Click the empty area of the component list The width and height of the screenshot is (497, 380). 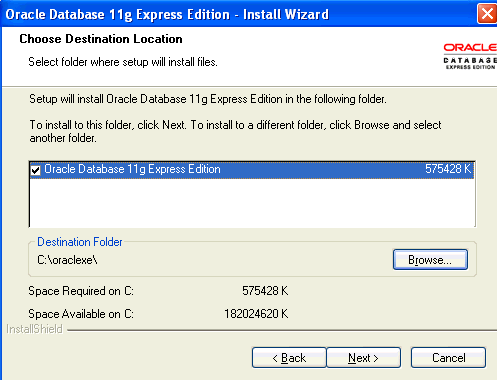(252, 203)
